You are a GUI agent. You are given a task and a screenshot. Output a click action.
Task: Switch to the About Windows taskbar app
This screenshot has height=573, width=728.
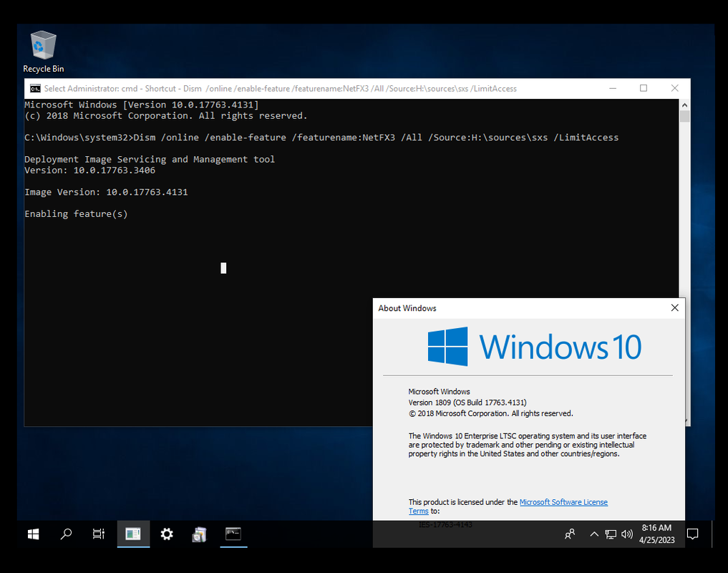(x=133, y=534)
